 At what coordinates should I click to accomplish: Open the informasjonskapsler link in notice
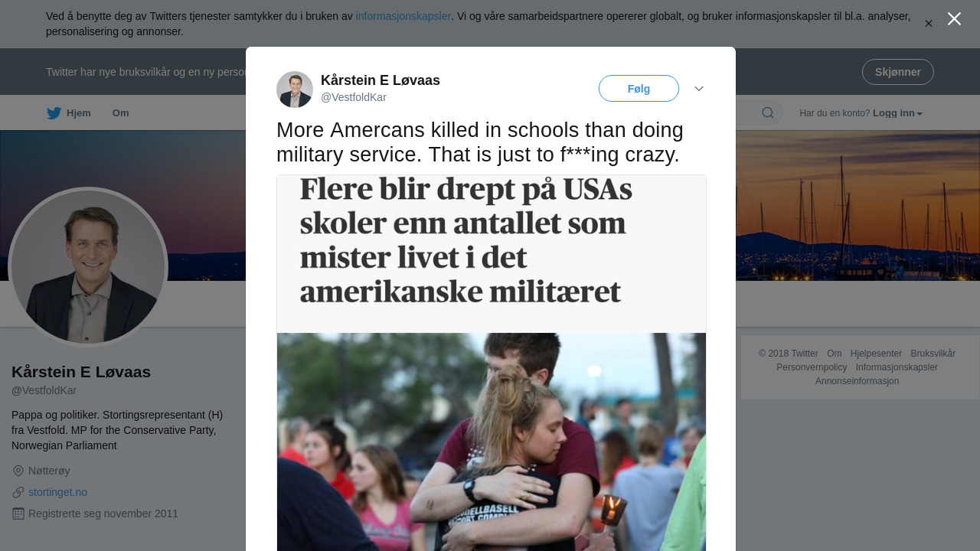[403, 16]
